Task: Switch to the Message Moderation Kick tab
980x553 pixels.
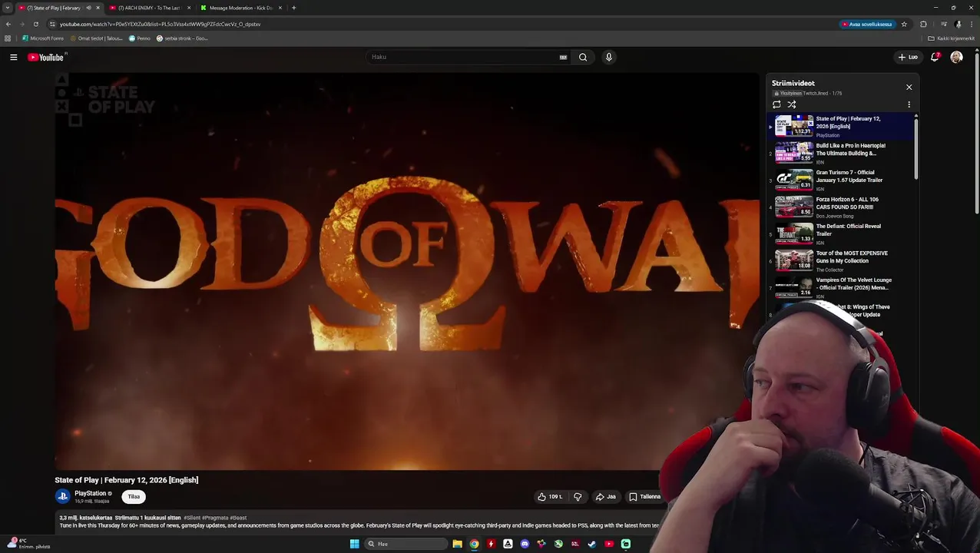Action: (x=240, y=8)
